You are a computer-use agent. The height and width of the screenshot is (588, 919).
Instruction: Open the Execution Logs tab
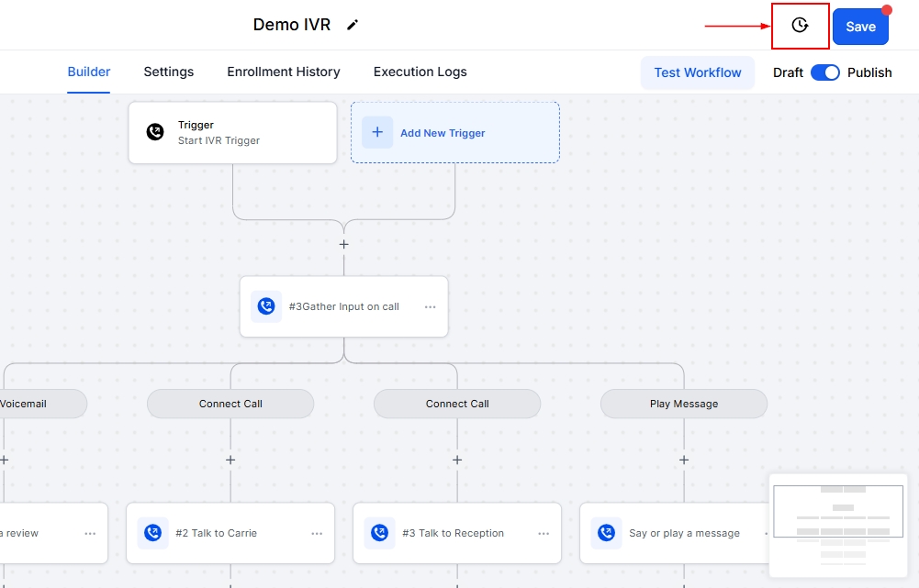[420, 72]
